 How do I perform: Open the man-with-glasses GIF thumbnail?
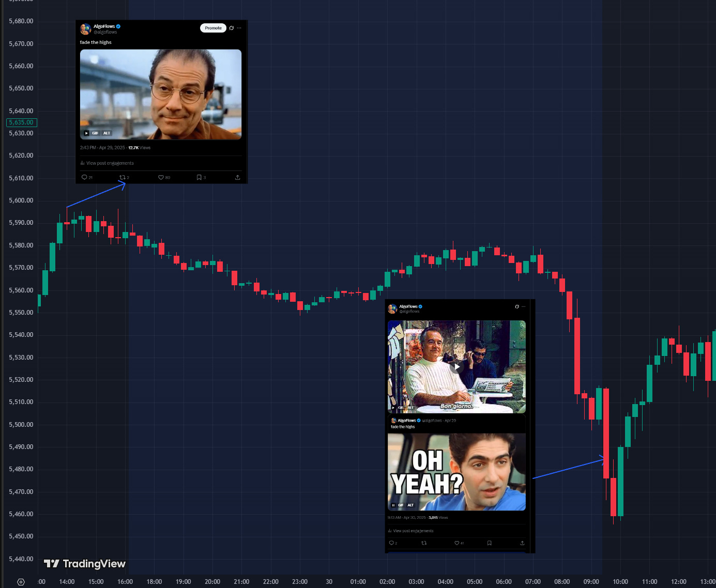pyautogui.click(x=161, y=95)
